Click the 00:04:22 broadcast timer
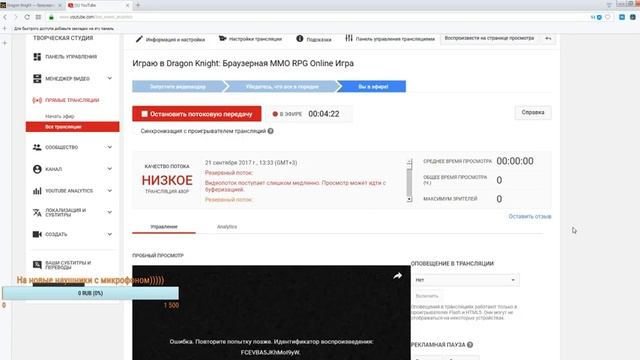The height and width of the screenshot is (360, 640). coord(324,114)
